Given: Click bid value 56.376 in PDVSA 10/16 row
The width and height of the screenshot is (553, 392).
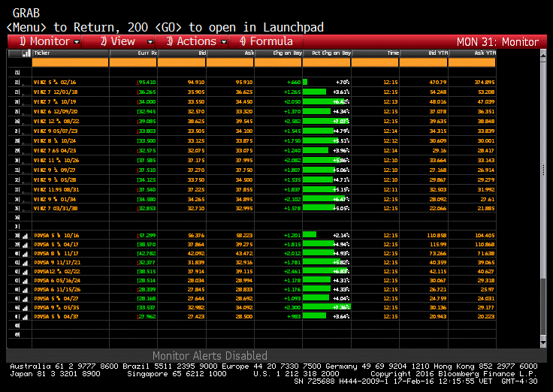Looking at the screenshot, I should click(196, 236).
